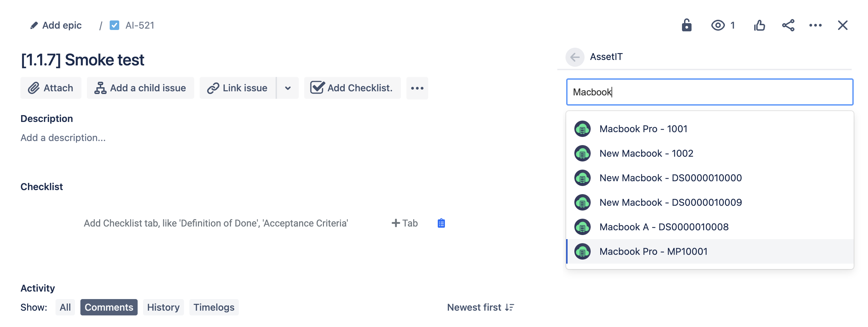
Task: Open the top-right more actions menu
Action: point(815,25)
